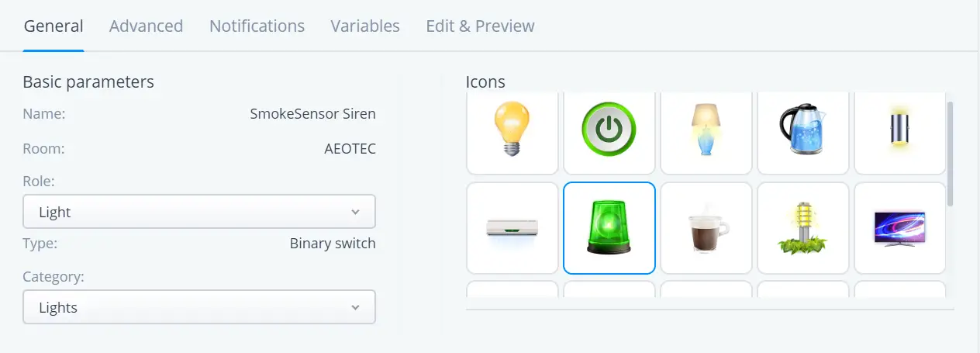980x353 pixels.
Task: Click the AEOTEC room value
Action: click(x=350, y=149)
